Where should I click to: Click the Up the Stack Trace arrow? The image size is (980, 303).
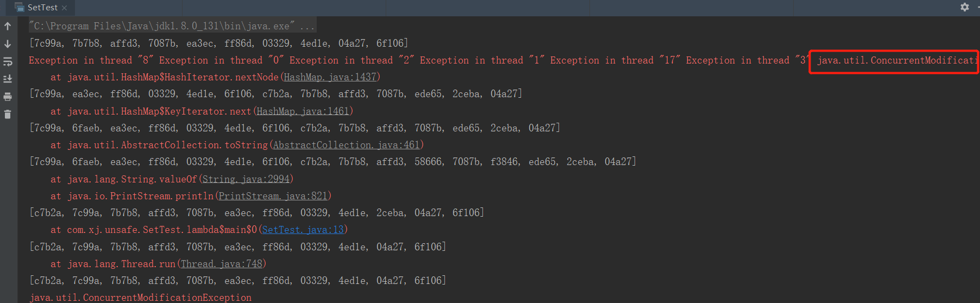[8, 26]
